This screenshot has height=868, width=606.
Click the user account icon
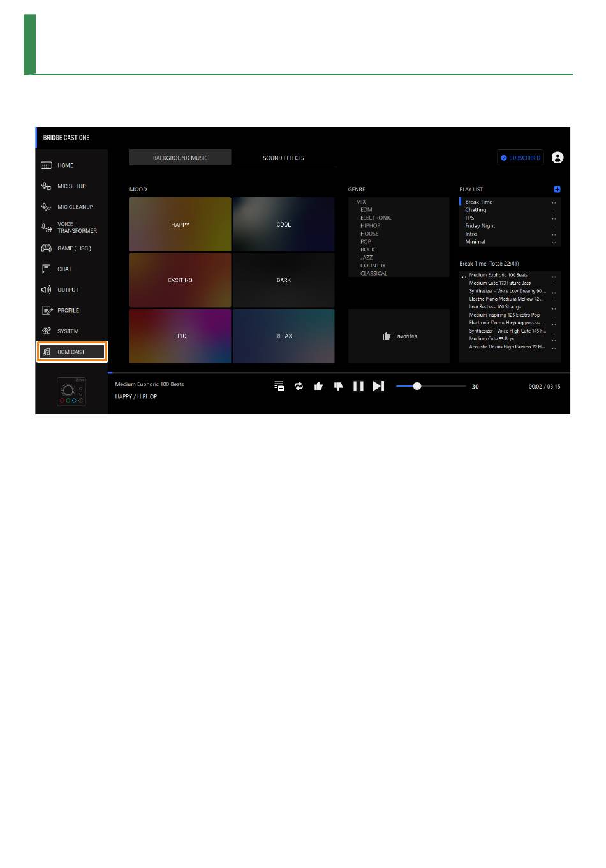click(558, 158)
